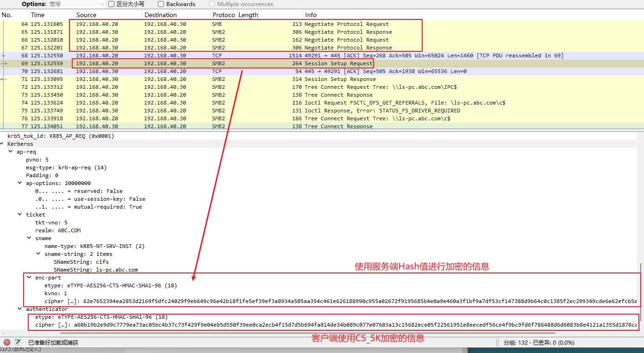This screenshot has height=353, width=644.
Task: Sort packets by the No. column header
Action: (x=14, y=15)
